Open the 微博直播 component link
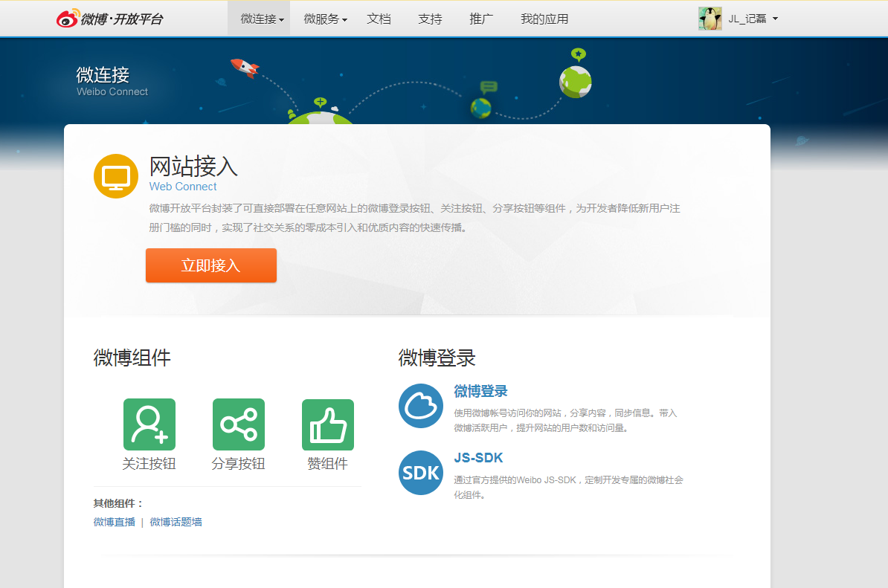Image resolution: width=888 pixels, height=588 pixels. [114, 522]
